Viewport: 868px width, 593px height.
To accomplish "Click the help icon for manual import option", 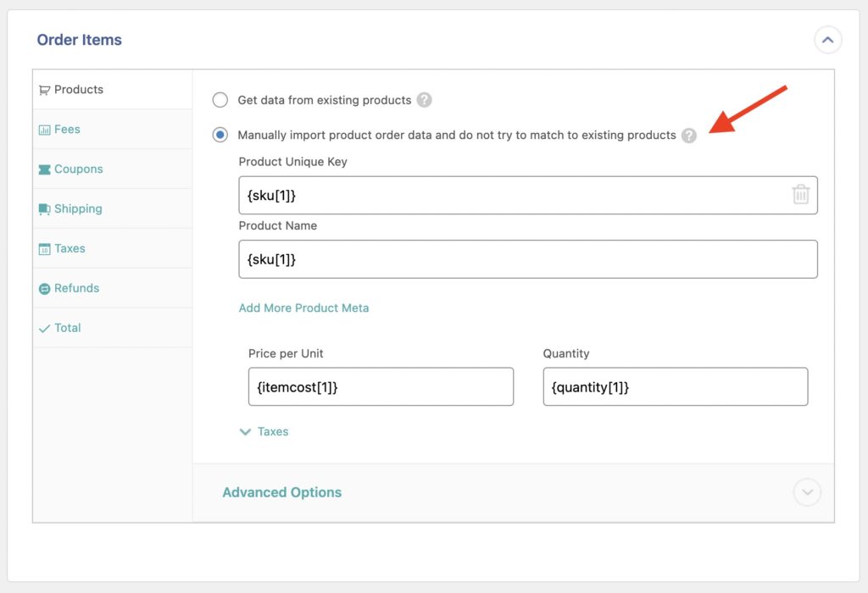I will pos(689,135).
